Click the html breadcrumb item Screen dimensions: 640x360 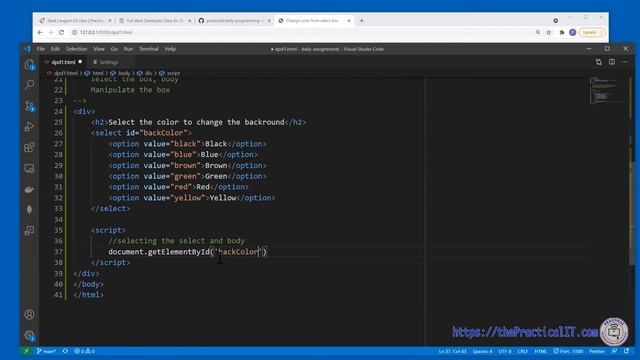coord(97,73)
